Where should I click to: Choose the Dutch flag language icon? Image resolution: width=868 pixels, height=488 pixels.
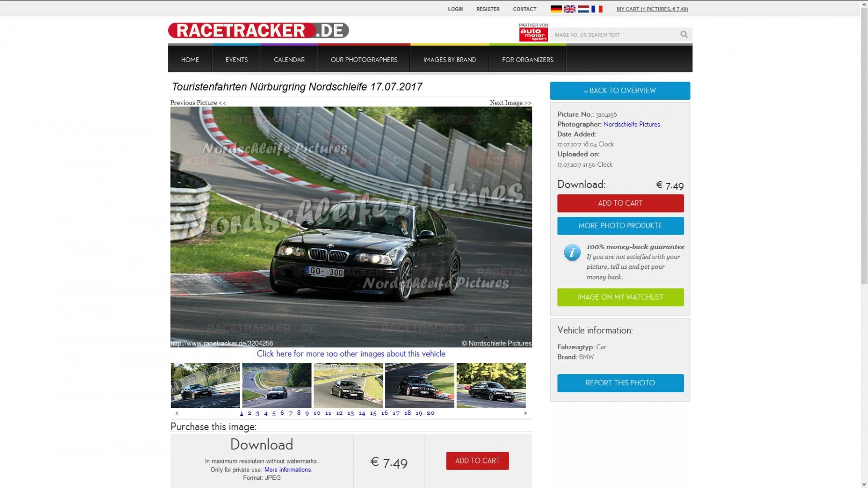(x=583, y=9)
